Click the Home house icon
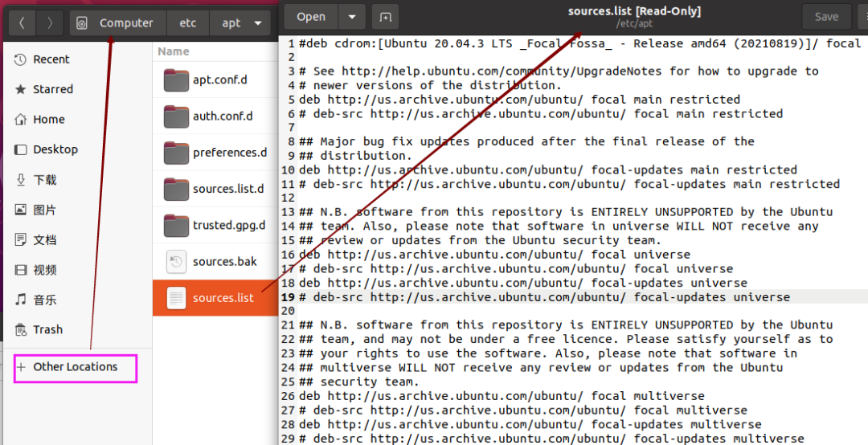The width and height of the screenshot is (868, 445). 20,119
